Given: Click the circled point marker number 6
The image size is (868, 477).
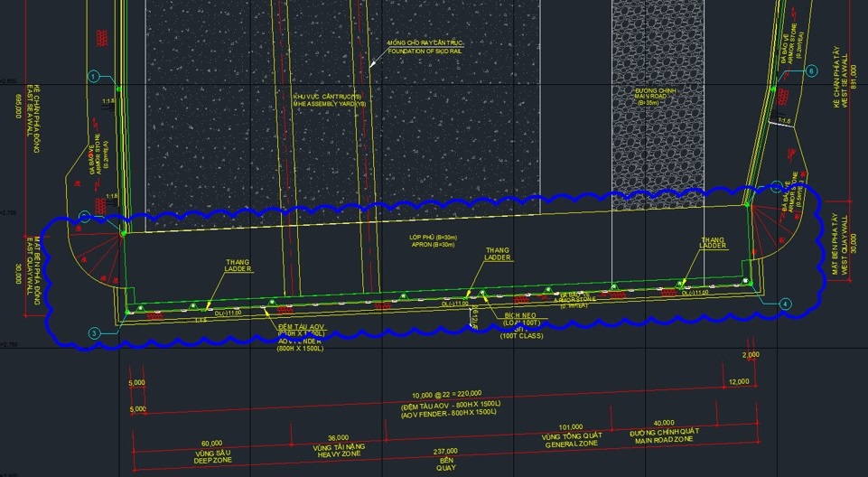Looking at the screenshot, I should click(811, 70).
